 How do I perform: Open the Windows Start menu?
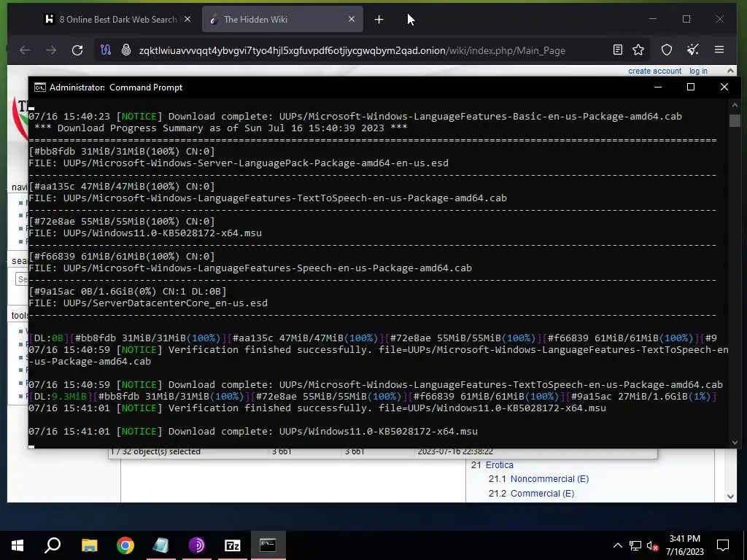pyautogui.click(x=18, y=545)
